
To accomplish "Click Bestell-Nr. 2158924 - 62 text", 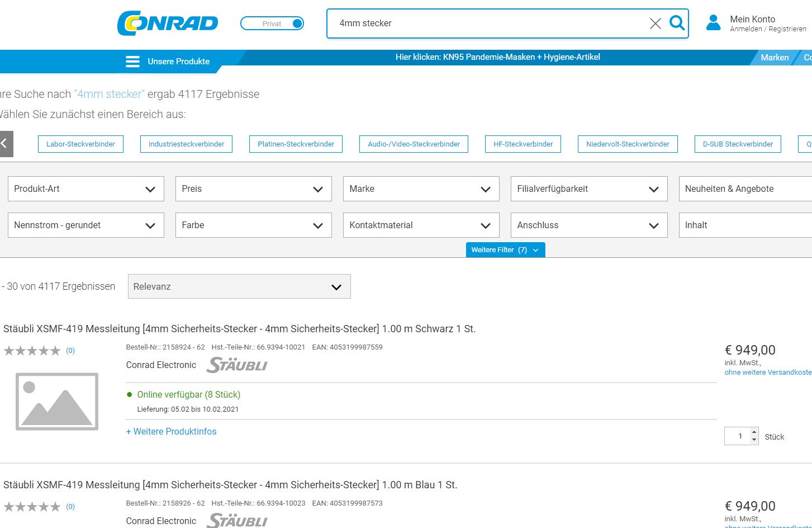I will coord(165,347).
